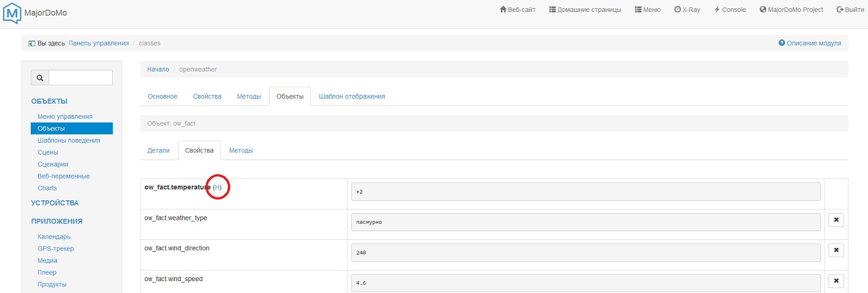Open the Console
The width and height of the screenshot is (868, 293).
click(x=730, y=10)
